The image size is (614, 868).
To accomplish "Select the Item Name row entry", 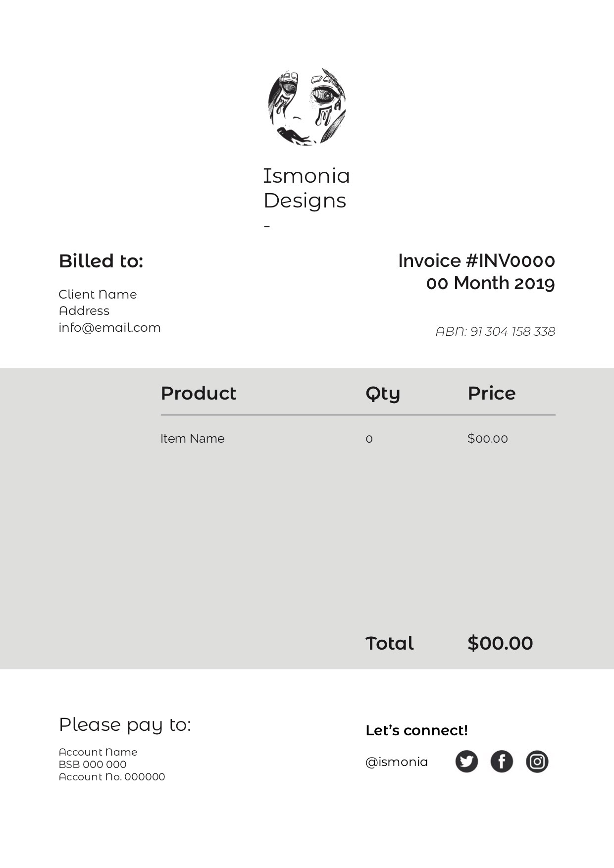I will tap(192, 438).
